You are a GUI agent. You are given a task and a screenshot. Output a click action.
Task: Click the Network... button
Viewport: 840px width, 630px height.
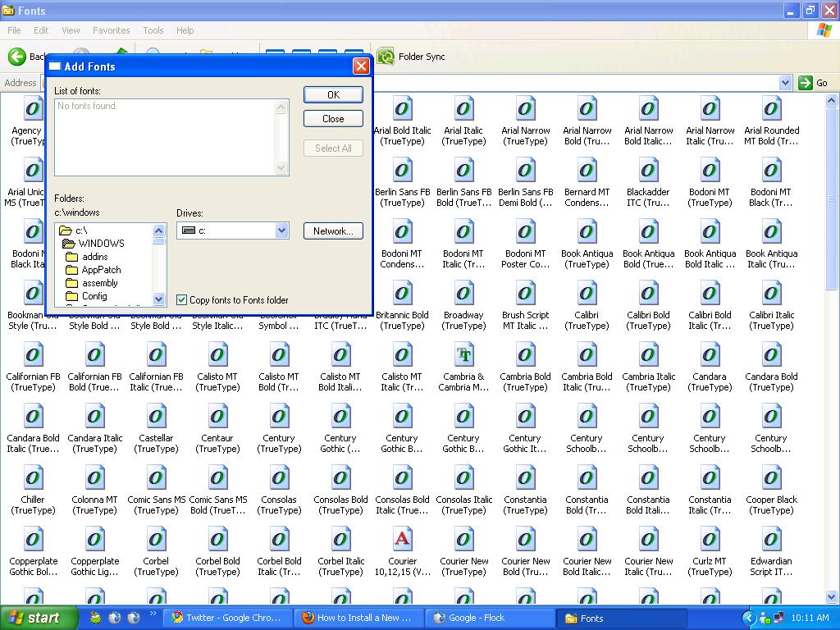click(x=333, y=231)
